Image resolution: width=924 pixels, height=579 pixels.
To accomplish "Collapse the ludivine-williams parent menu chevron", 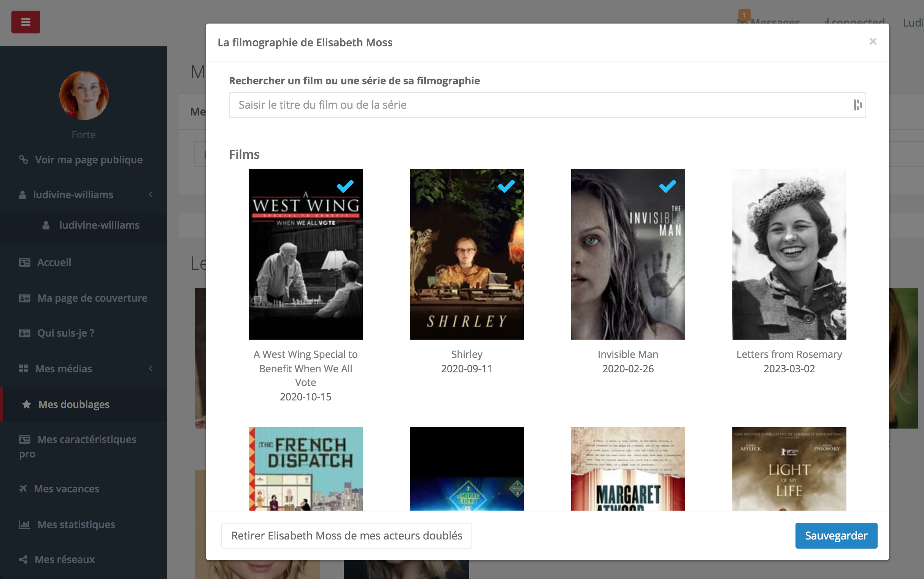I will [x=151, y=195].
